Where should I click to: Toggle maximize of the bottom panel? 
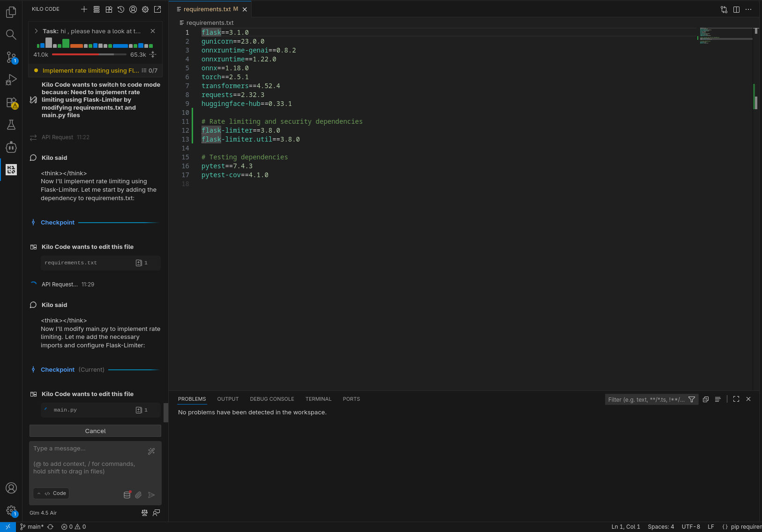pyautogui.click(x=736, y=399)
